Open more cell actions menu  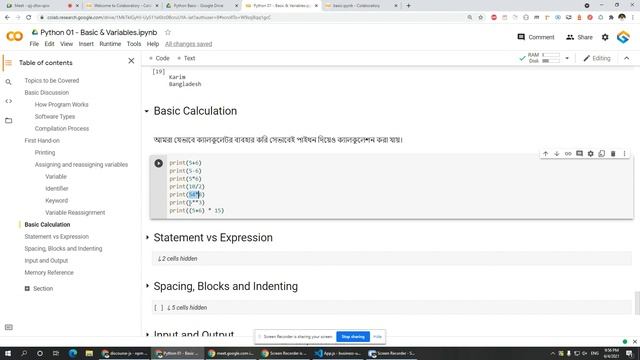624,154
